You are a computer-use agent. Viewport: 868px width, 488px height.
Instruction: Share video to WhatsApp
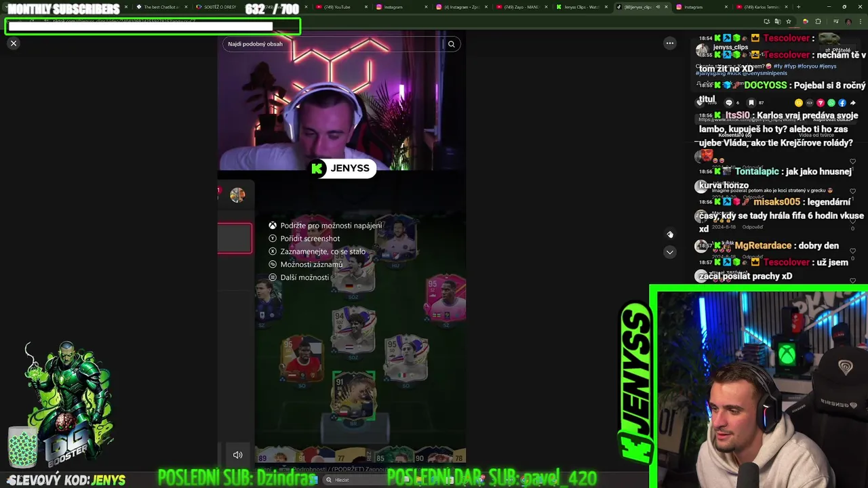point(831,103)
